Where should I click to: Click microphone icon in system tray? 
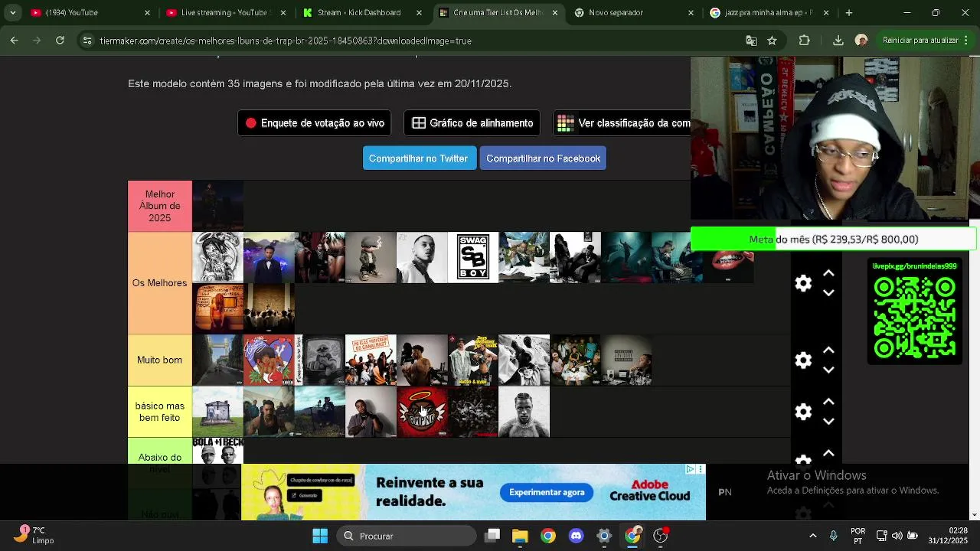834,536
